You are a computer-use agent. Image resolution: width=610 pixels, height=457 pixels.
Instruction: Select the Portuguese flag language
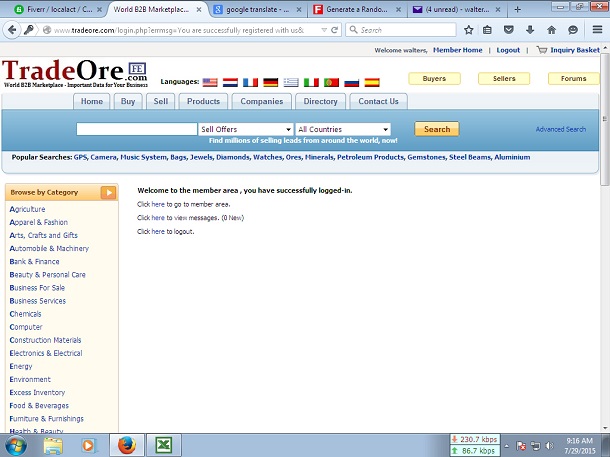[331, 82]
